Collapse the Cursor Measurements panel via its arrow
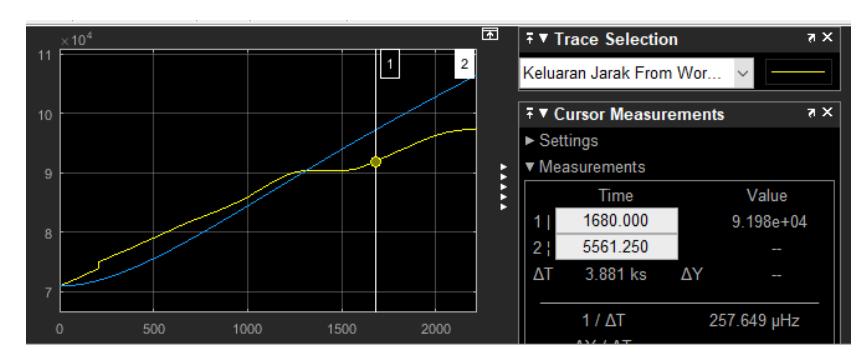 click(x=543, y=114)
